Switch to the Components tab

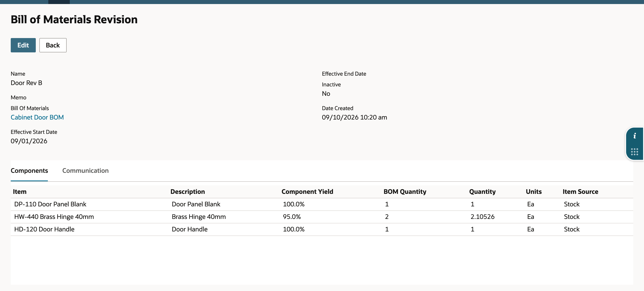[x=29, y=171]
